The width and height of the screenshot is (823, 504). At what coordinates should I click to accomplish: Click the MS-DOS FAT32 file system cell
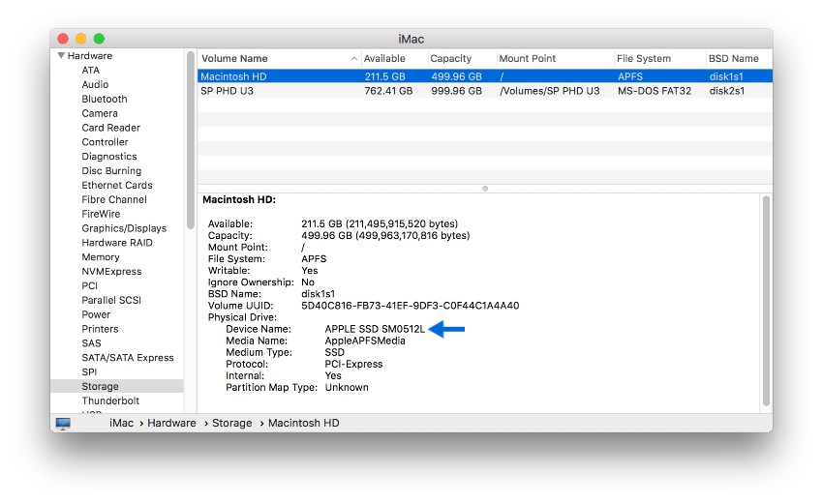coord(654,91)
